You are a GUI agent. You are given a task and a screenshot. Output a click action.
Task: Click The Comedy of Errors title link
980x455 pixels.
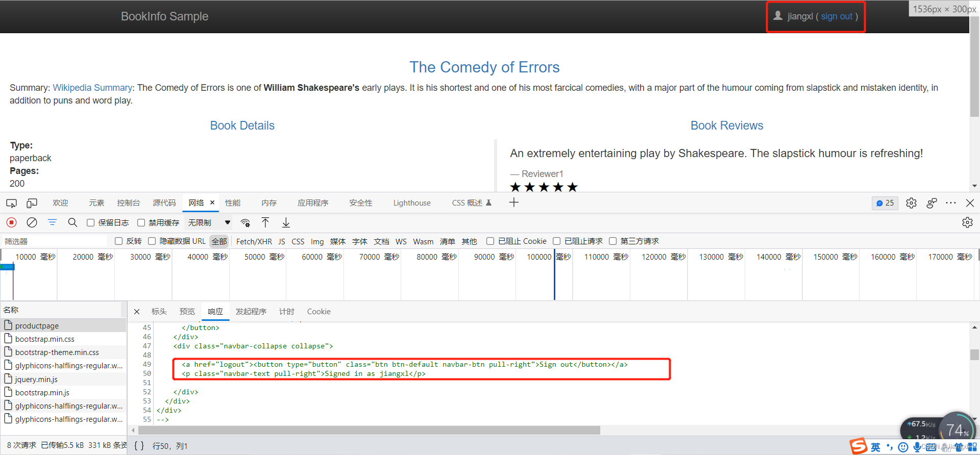coord(484,67)
